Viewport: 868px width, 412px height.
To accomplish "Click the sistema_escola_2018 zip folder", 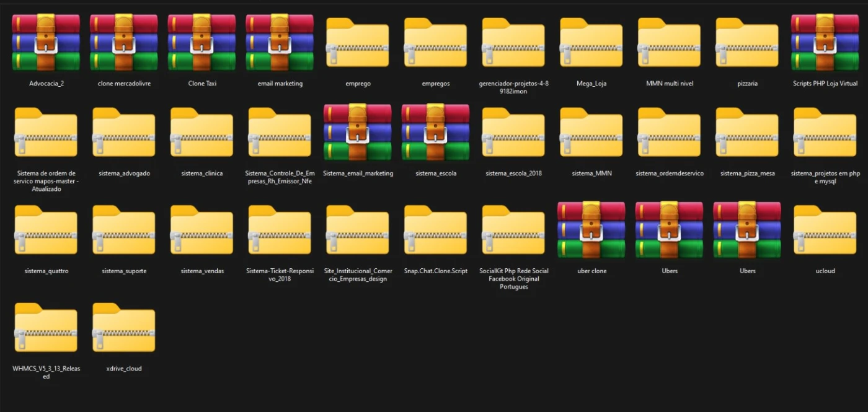I will point(513,133).
